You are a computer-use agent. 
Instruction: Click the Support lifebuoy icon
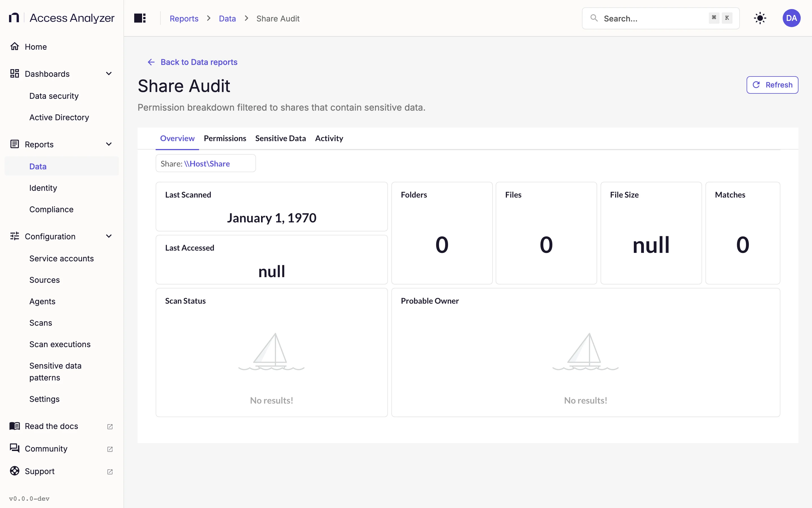[14, 471]
